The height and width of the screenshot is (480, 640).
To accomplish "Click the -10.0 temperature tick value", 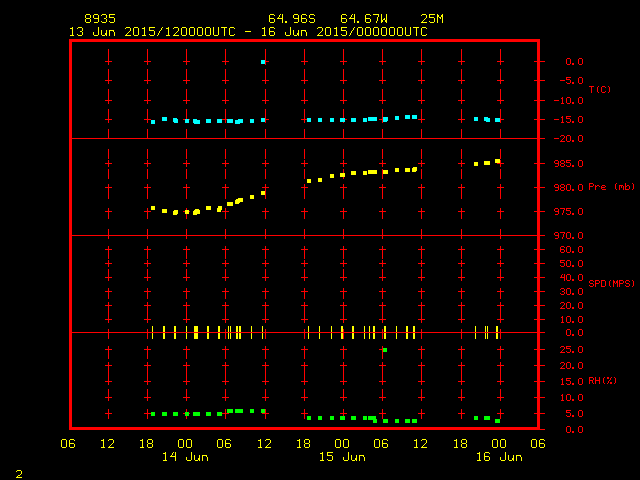I will coord(569,101).
